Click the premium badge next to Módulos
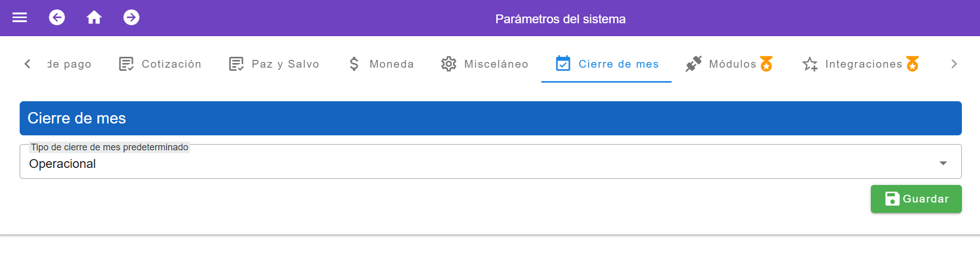Screen dimensions: 980x265 766,64
